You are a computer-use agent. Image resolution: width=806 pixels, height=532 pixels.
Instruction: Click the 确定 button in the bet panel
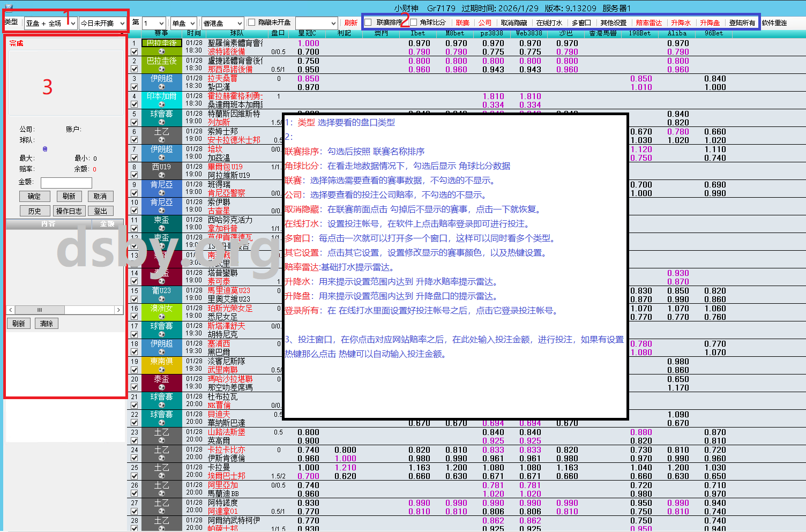34,196
